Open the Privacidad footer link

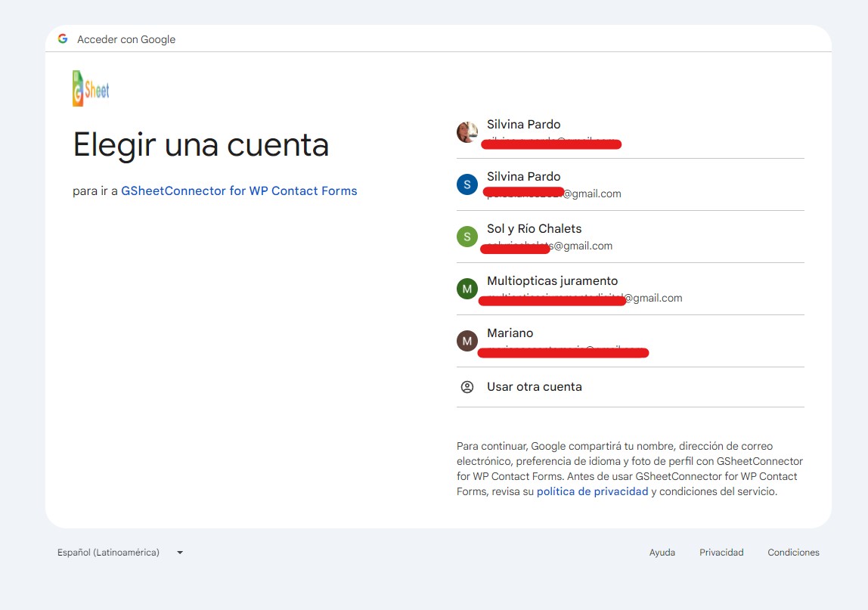point(721,553)
